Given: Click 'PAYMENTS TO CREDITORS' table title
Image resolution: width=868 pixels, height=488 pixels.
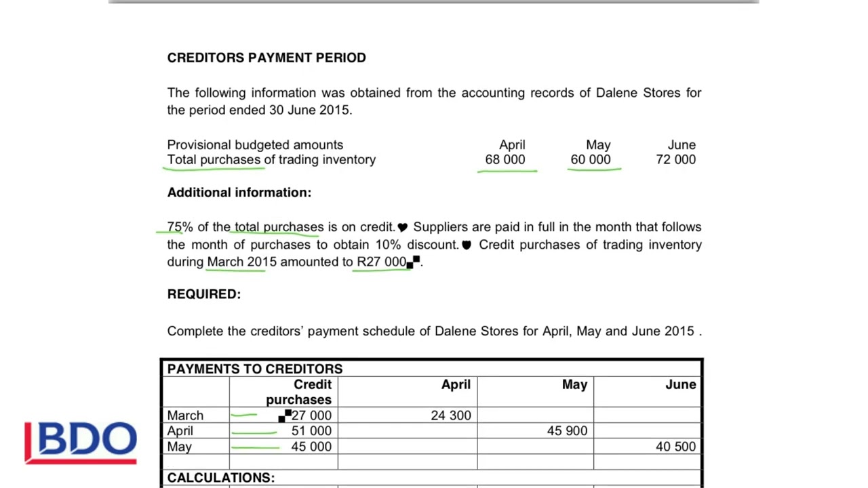Looking at the screenshot, I should click(255, 369).
